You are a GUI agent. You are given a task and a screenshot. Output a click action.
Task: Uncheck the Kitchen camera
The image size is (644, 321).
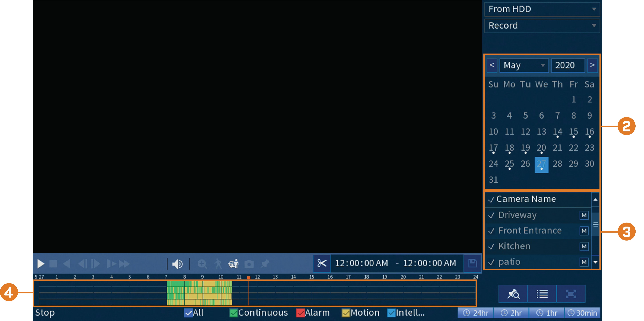coord(491,247)
